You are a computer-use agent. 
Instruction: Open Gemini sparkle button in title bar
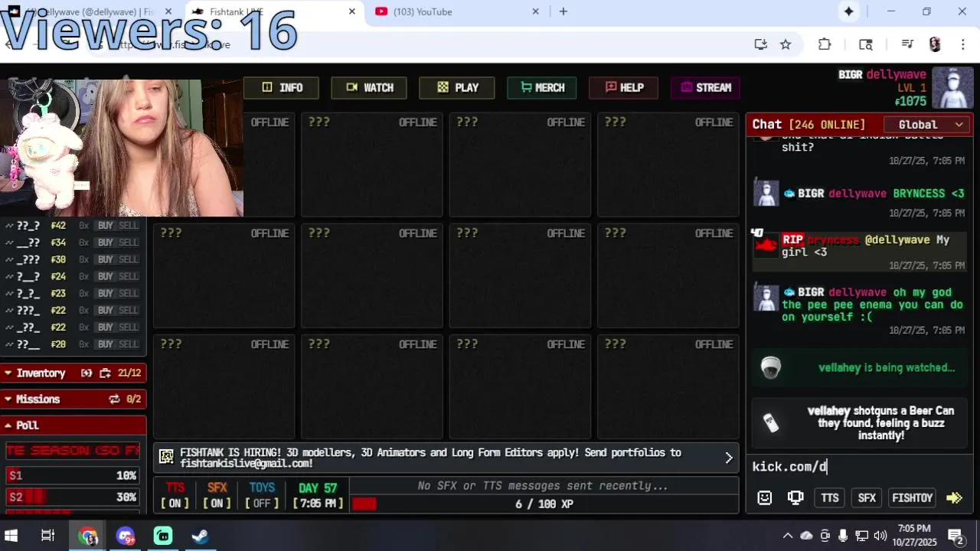[849, 11]
